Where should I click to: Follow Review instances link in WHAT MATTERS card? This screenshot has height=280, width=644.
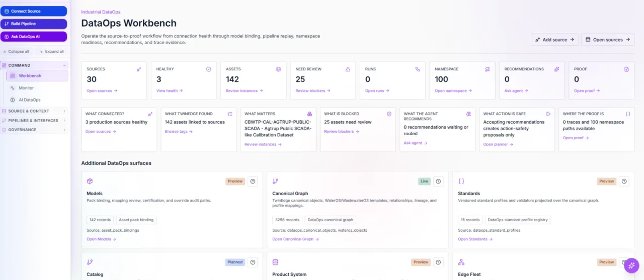pos(263,144)
